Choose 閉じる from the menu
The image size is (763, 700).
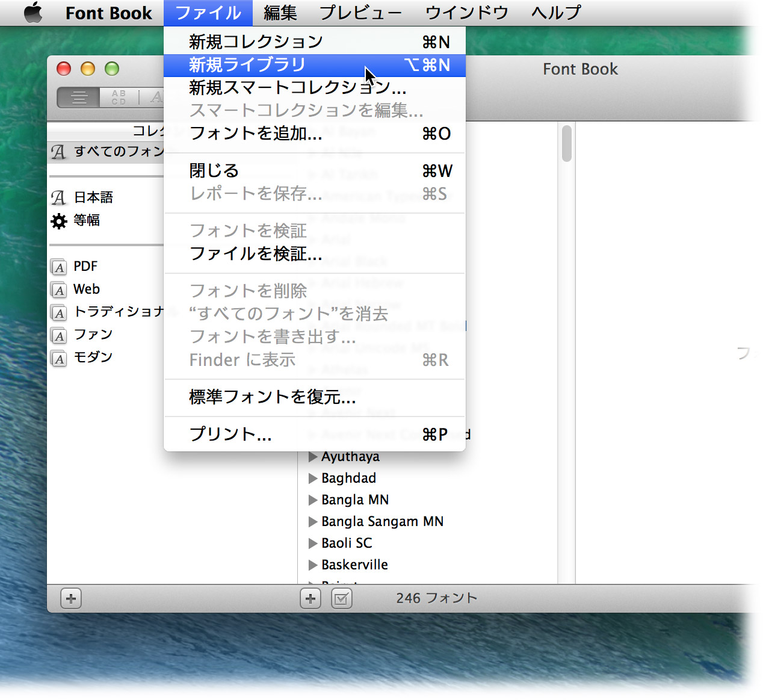(315, 171)
